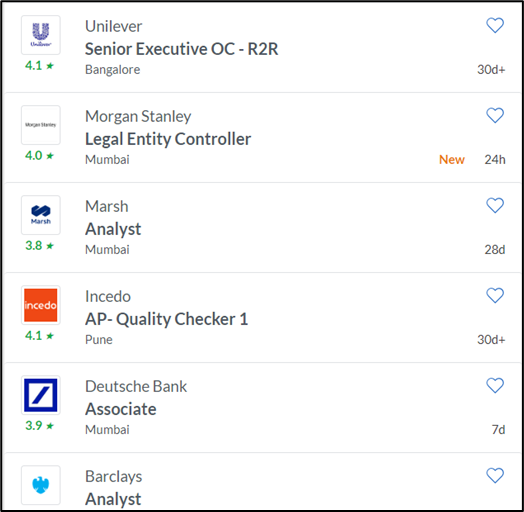The width and height of the screenshot is (524, 512).
Task: Open the Senior Executive OC - R2R job
Action: (x=181, y=49)
